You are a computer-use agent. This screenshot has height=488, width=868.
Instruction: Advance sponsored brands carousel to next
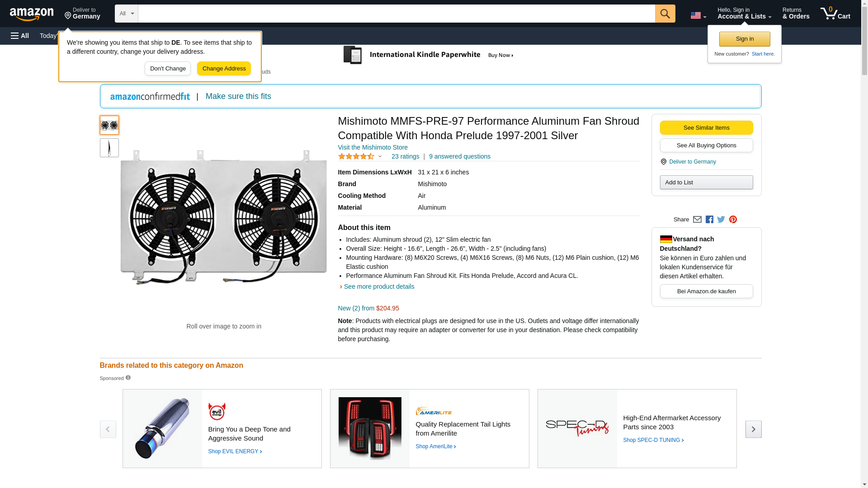point(753,429)
